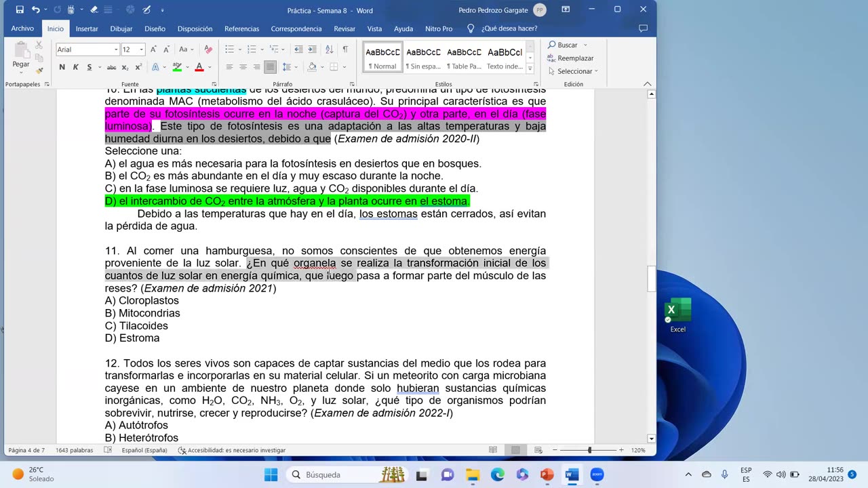
Task: Increase font size with the larger A
Action: pos(154,49)
